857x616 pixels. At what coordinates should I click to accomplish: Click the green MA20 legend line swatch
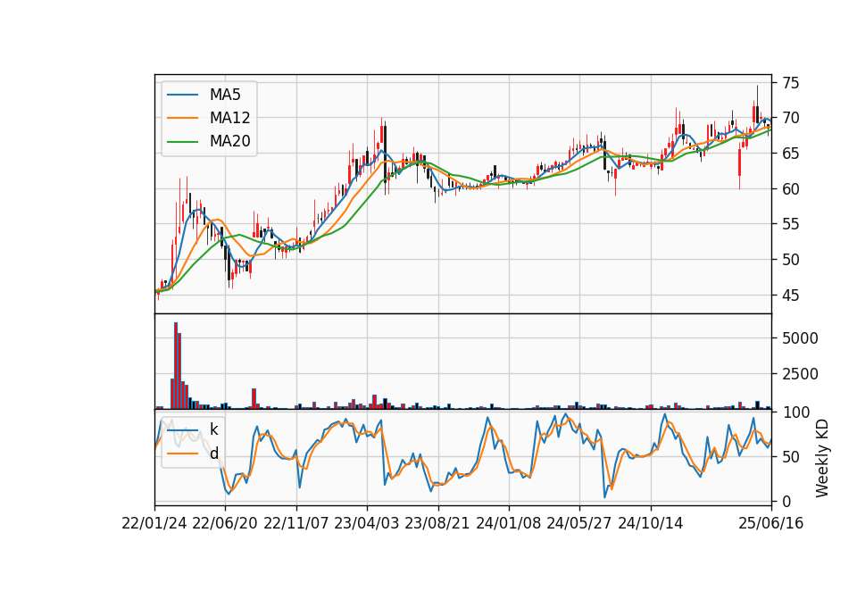coord(182,142)
